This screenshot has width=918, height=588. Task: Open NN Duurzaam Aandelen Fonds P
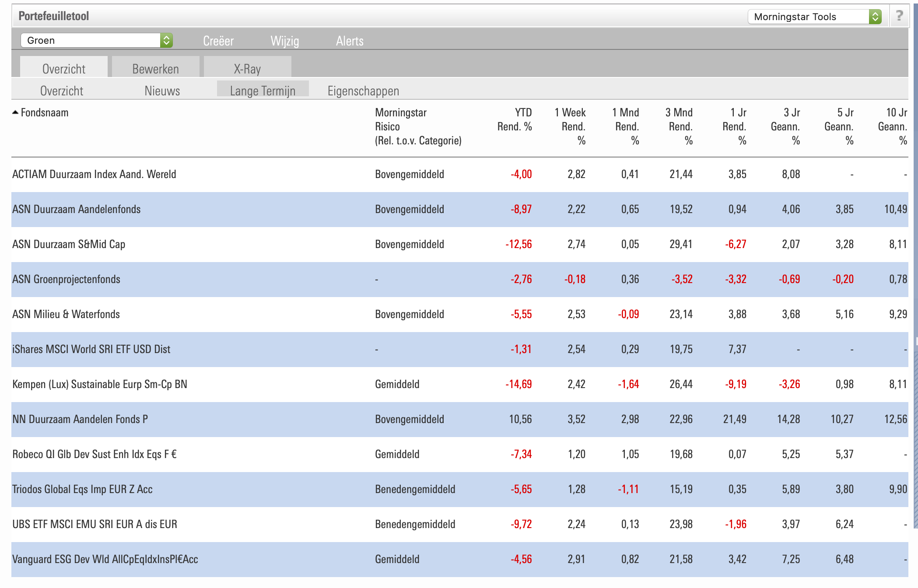tap(80, 419)
